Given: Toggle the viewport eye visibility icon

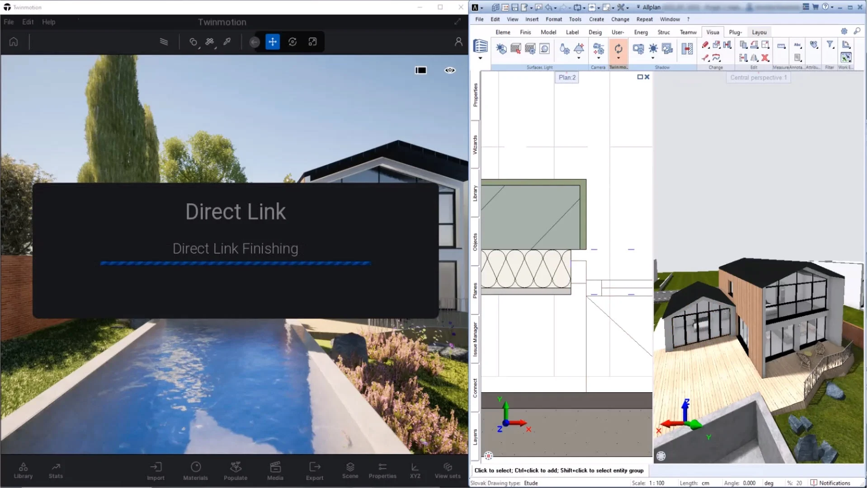Looking at the screenshot, I should click(450, 70).
